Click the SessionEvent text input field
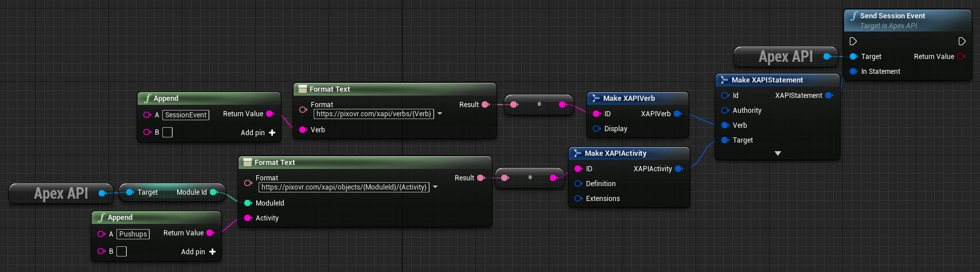 186,115
